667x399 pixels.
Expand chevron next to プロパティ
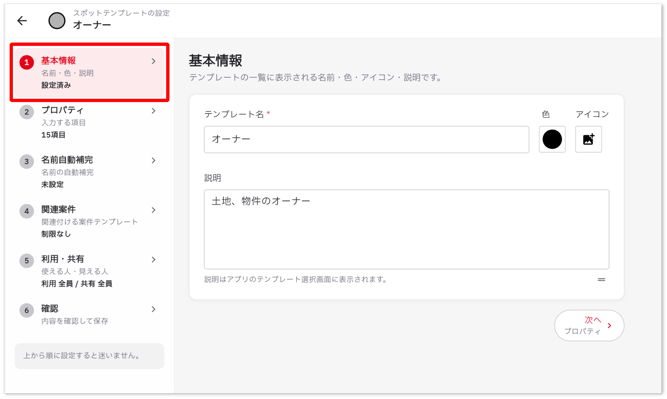coord(154,111)
